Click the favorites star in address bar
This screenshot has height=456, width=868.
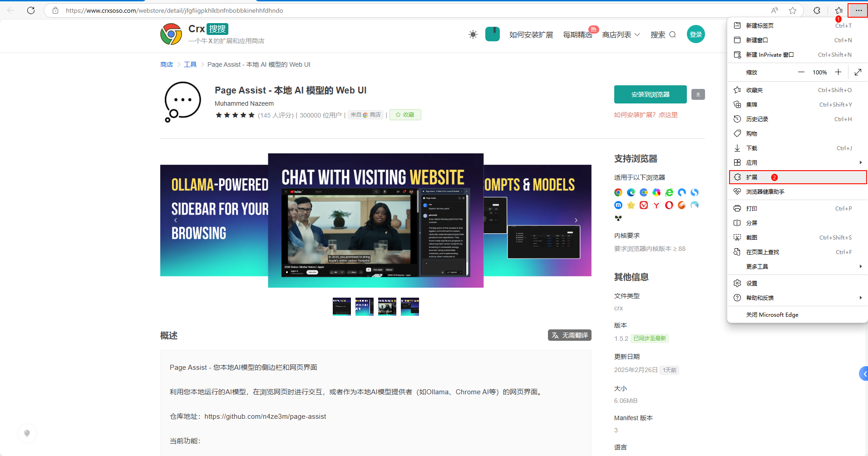click(793, 10)
